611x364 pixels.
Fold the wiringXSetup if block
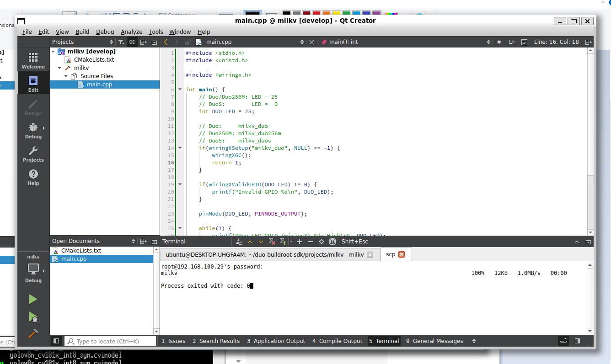[180, 148]
